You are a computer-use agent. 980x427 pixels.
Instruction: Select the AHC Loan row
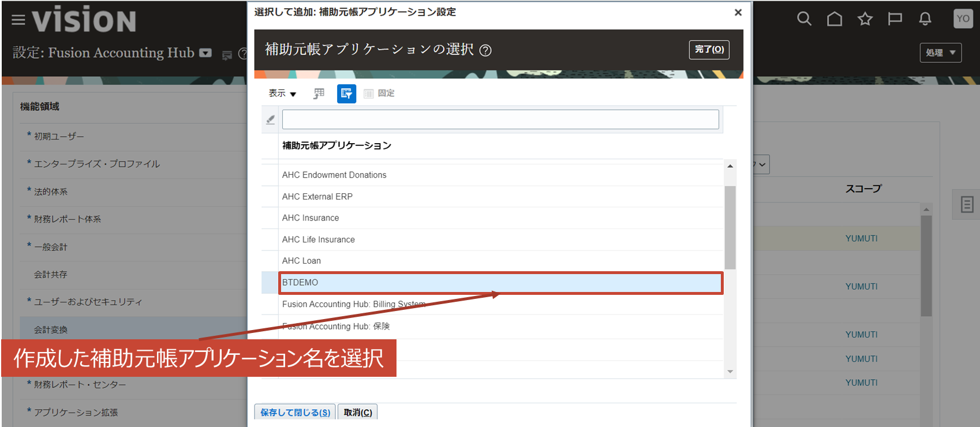pyautogui.click(x=500, y=261)
